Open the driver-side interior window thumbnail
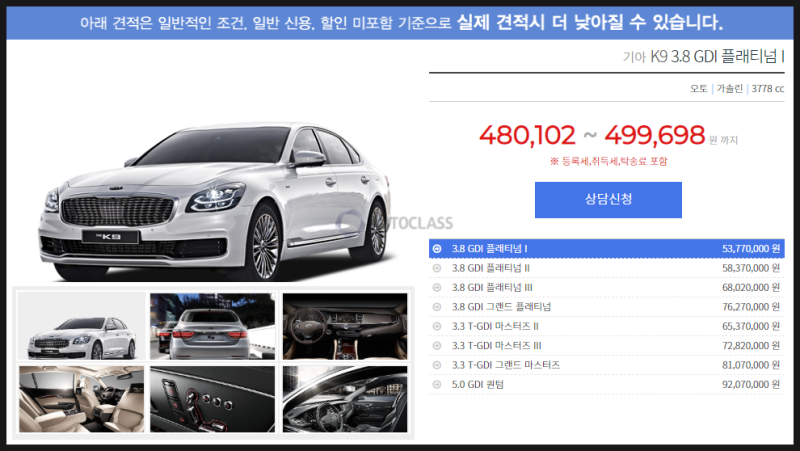Viewport: 800px width, 451px height. click(x=345, y=399)
